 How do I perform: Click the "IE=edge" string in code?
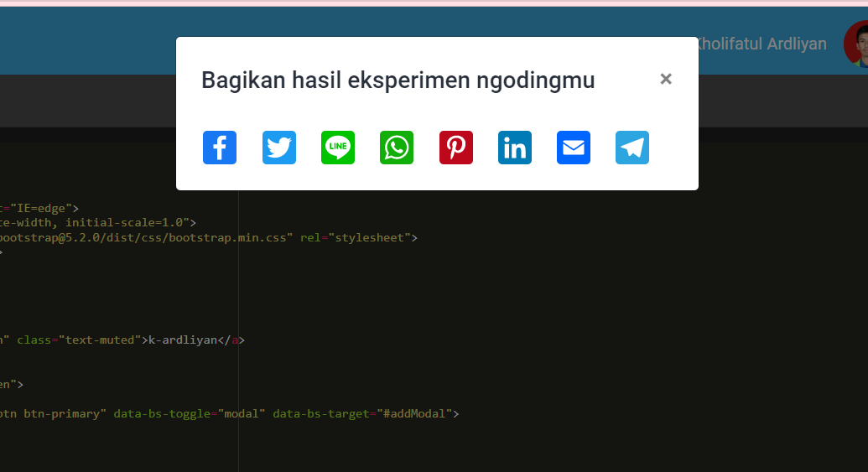coord(42,208)
